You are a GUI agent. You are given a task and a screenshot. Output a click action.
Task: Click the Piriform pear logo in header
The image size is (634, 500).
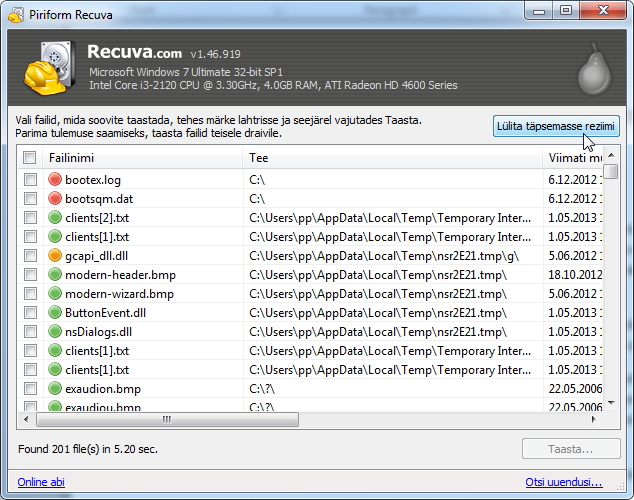click(594, 70)
